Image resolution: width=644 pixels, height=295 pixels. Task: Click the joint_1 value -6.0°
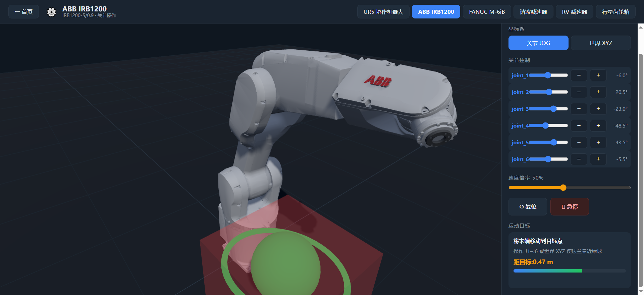(622, 75)
